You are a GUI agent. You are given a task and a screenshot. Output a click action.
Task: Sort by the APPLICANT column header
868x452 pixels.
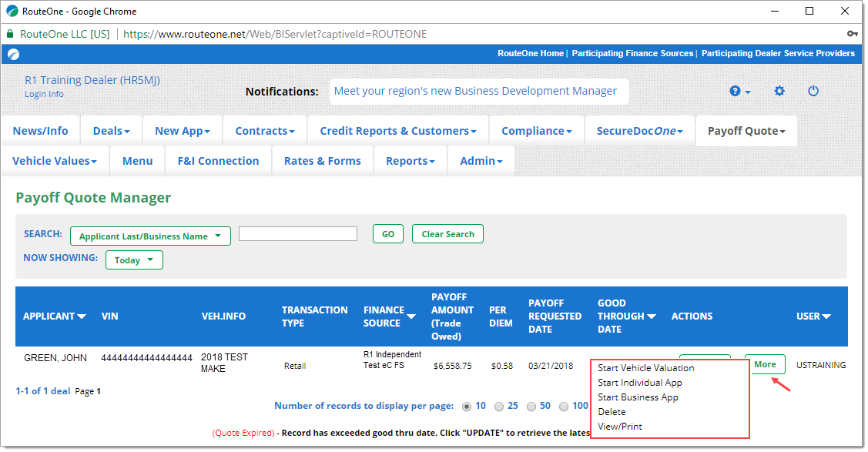[x=54, y=316]
